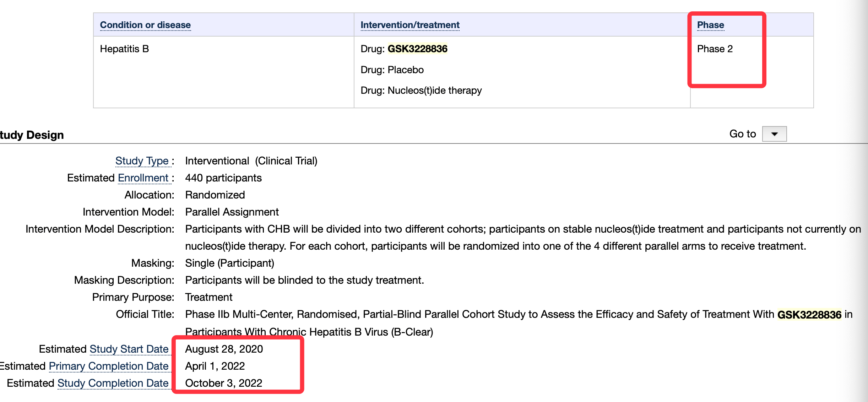Screen dimensions: 868x402
Task: Click highlighted GSK3228836 in Official Title
Action: click(809, 315)
